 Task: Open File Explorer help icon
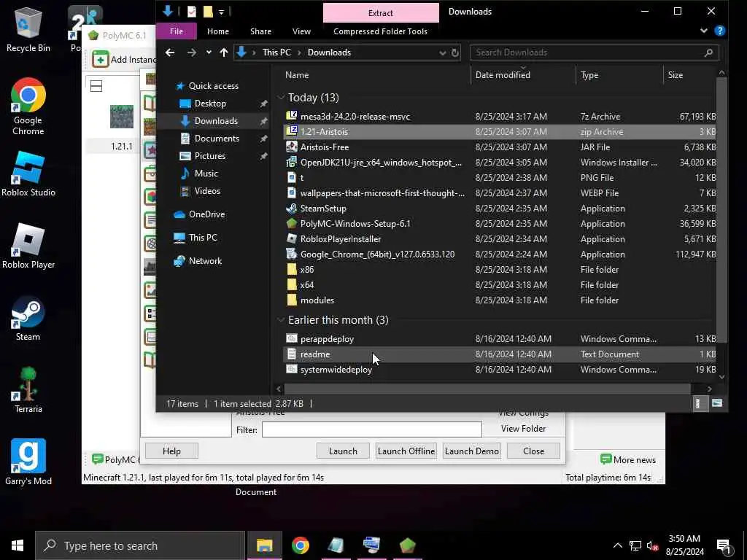[720, 31]
